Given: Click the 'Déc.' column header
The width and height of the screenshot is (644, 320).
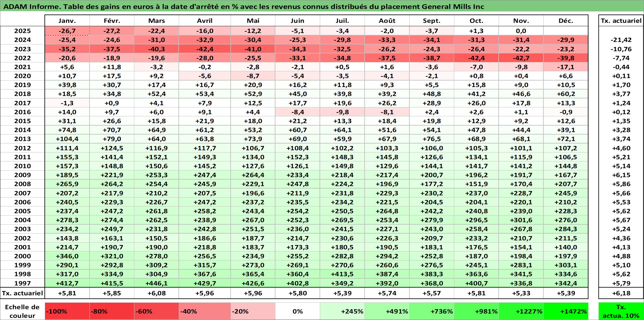Looking at the screenshot, I should [566, 21].
